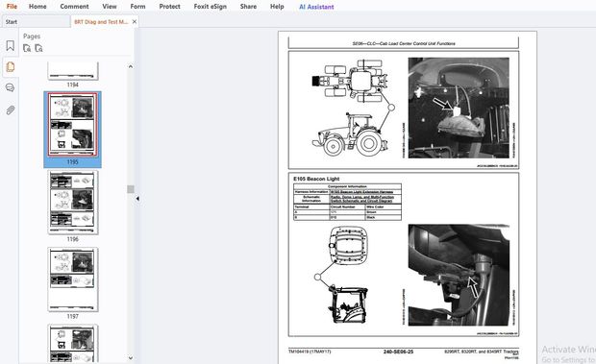Click the Pages panel title
596x364 pixels.
point(32,36)
